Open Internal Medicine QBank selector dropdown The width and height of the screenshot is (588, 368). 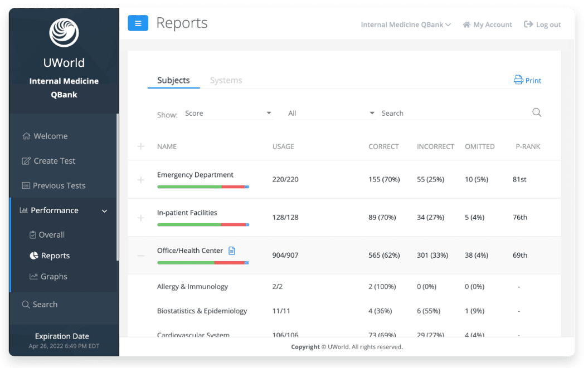406,24
